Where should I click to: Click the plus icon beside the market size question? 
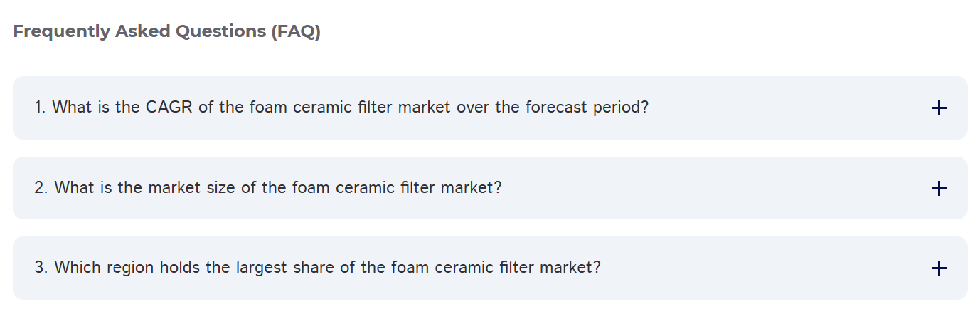[x=939, y=189]
